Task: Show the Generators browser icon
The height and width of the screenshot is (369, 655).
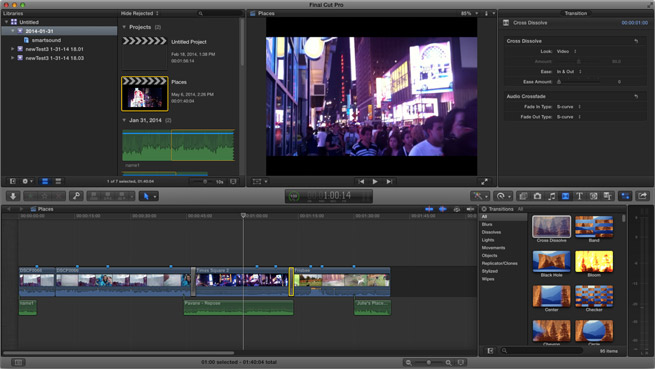Action: pyautogui.click(x=594, y=196)
